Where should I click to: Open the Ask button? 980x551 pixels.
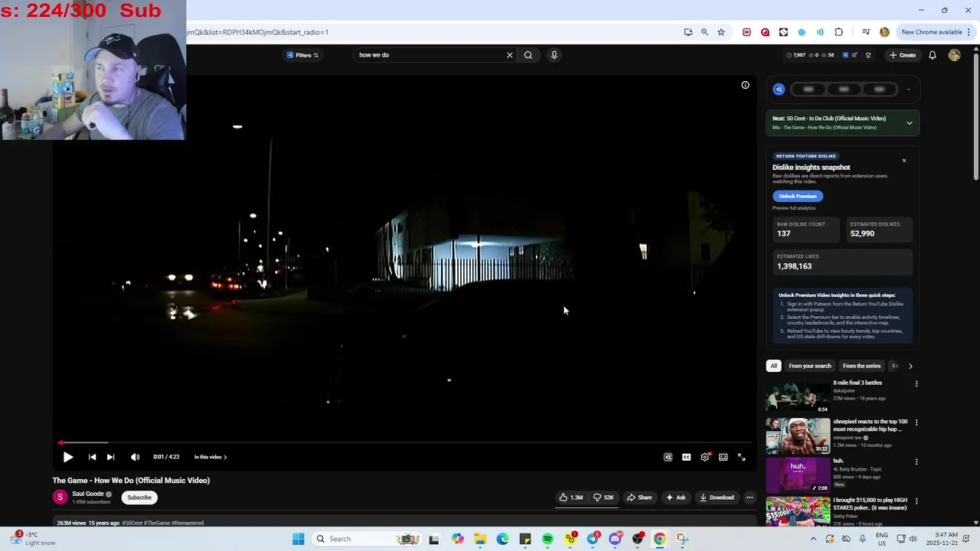click(x=675, y=497)
